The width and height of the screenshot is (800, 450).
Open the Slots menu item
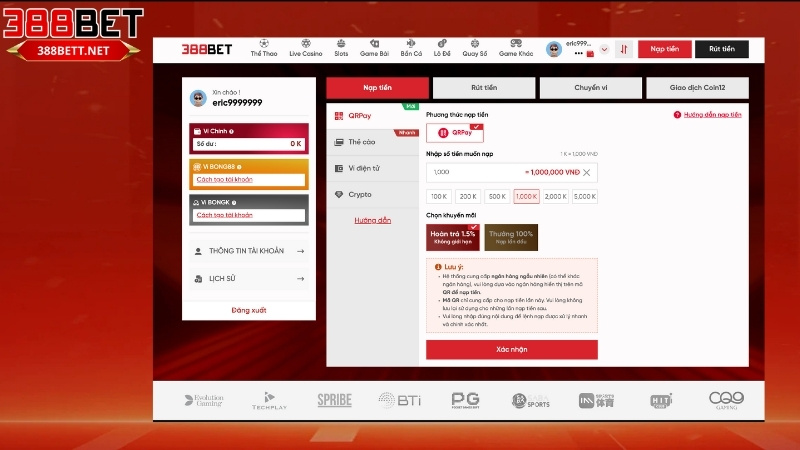[341, 48]
